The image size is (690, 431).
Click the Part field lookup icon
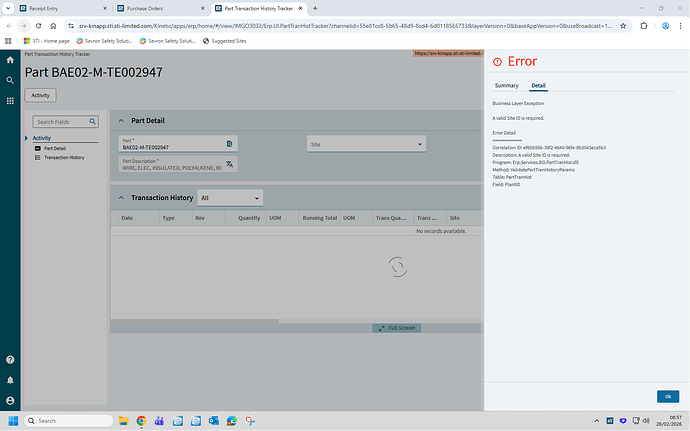click(229, 144)
